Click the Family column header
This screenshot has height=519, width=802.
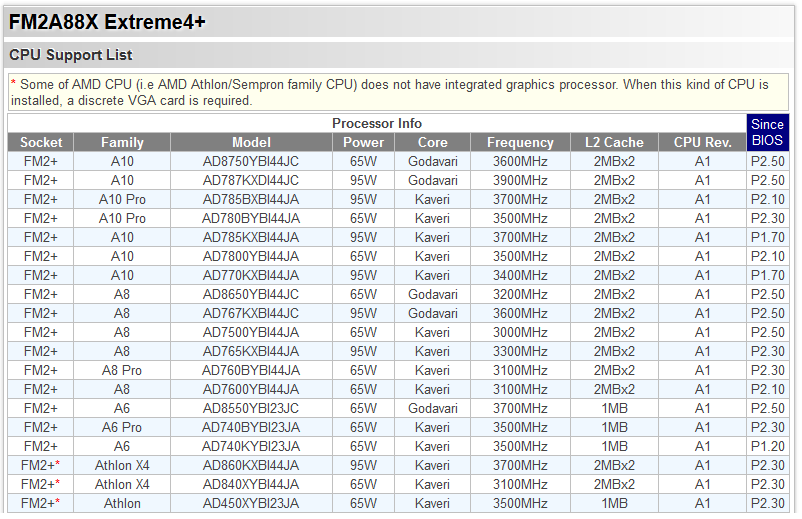click(x=122, y=142)
